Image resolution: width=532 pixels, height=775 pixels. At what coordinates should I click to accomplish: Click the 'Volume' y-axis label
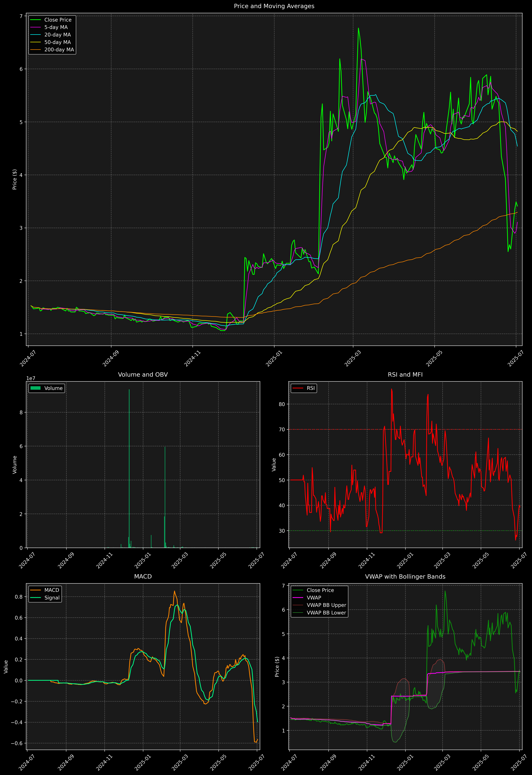coord(15,464)
